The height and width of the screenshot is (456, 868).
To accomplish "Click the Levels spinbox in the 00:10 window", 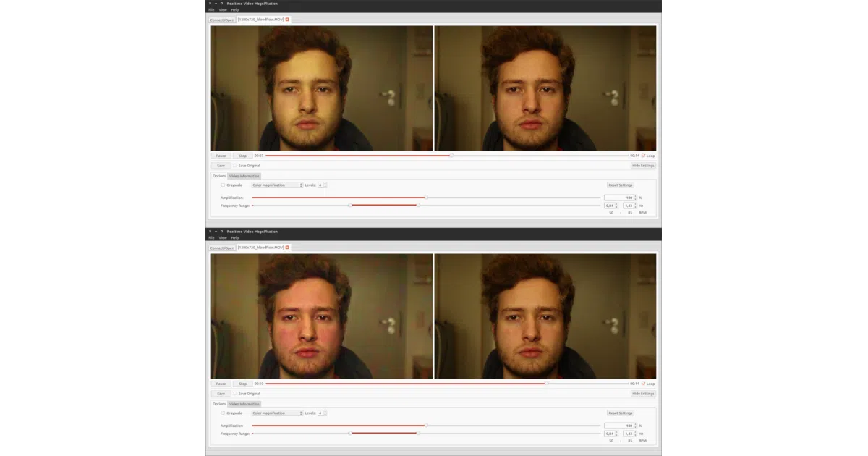I will pos(322,413).
